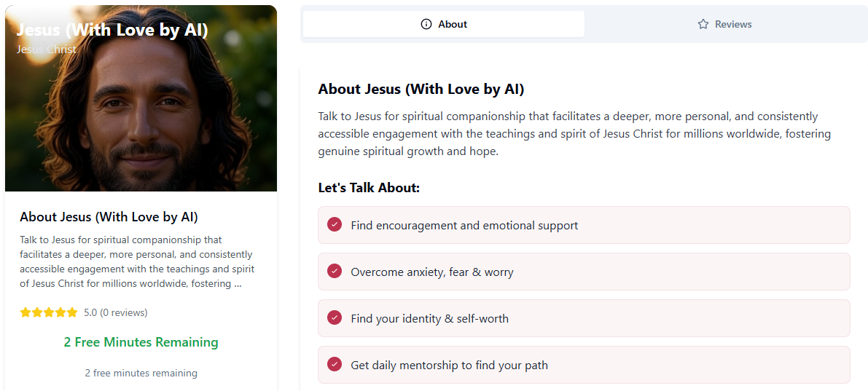The width and height of the screenshot is (868, 391).
Task: Select 'Find encouragement and emotional support' topic
Action: coord(464,226)
